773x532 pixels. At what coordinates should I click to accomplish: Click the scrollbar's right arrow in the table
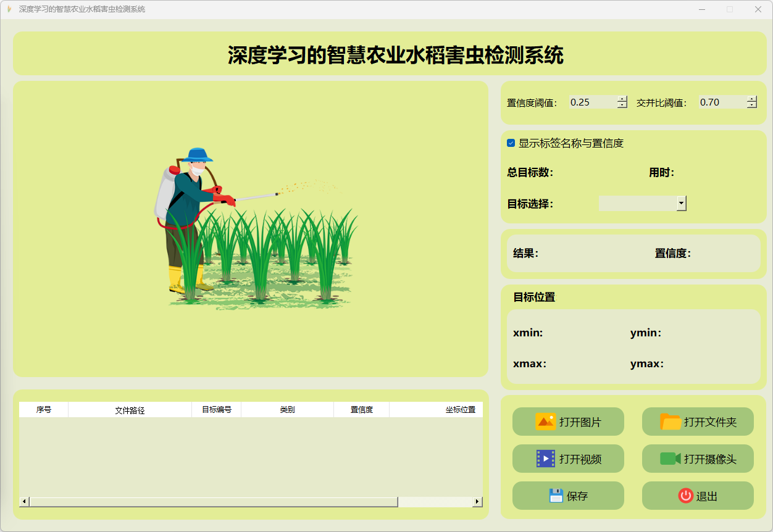pos(477,502)
